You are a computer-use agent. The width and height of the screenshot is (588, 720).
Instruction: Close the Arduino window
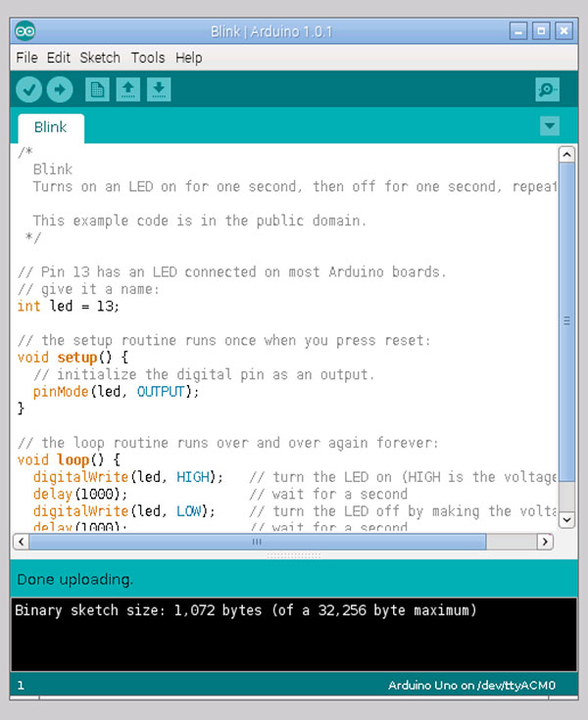(563, 31)
